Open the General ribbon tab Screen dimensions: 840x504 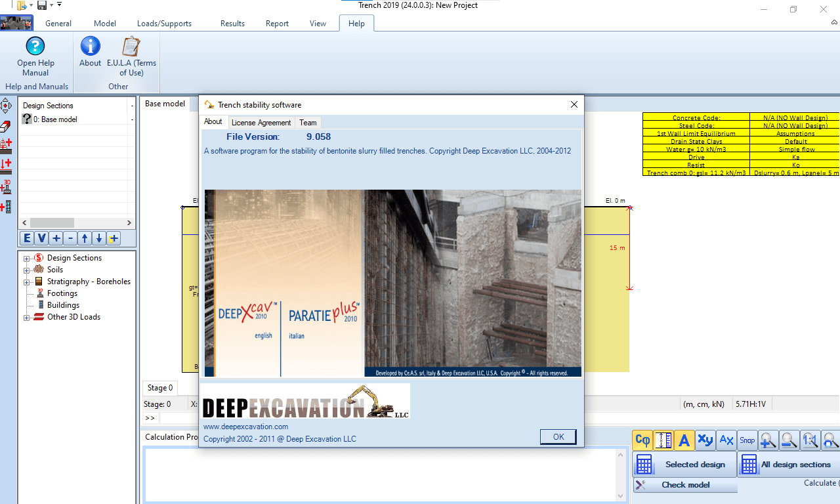58,24
